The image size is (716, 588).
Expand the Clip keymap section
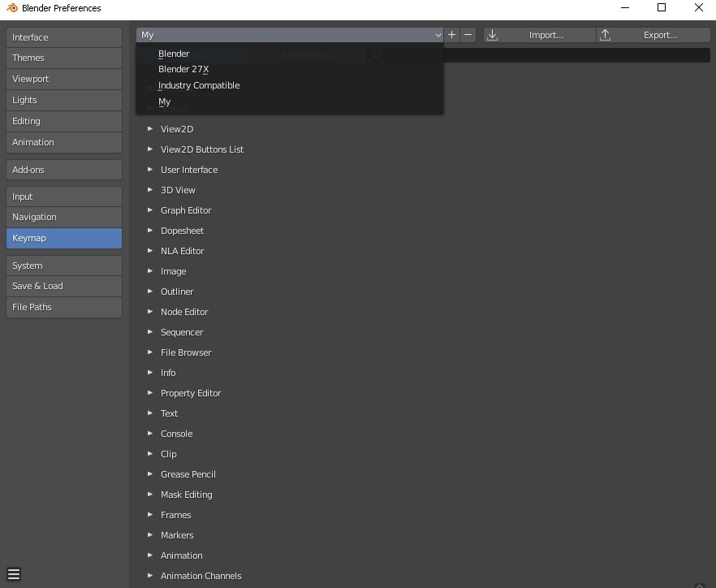click(x=149, y=454)
